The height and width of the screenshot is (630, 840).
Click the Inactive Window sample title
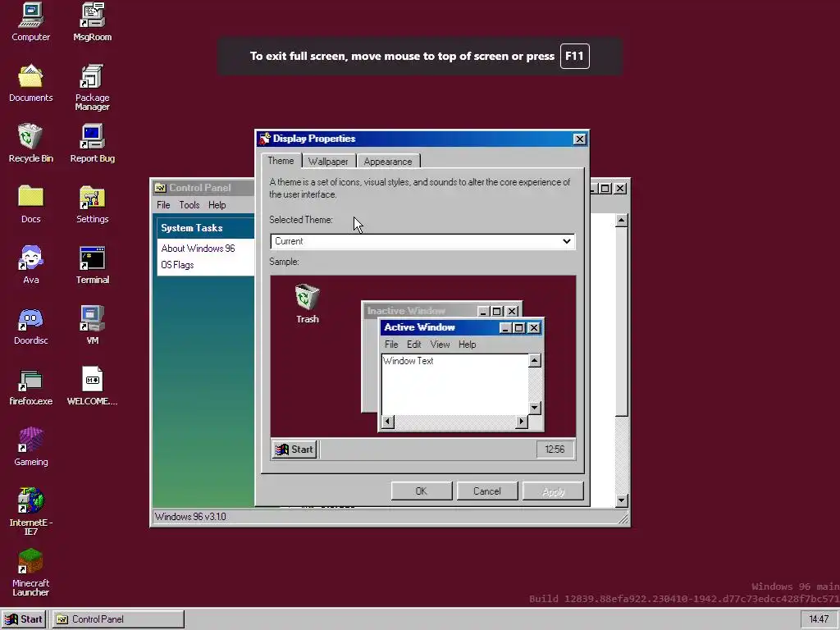(x=406, y=311)
